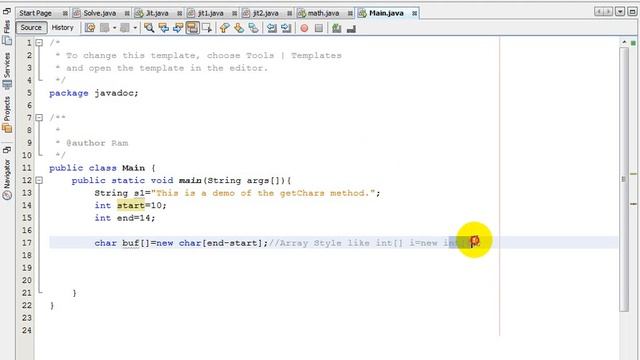Restore window group icon above Files
Viewport: 640px width, 360px height.
[7, 11]
